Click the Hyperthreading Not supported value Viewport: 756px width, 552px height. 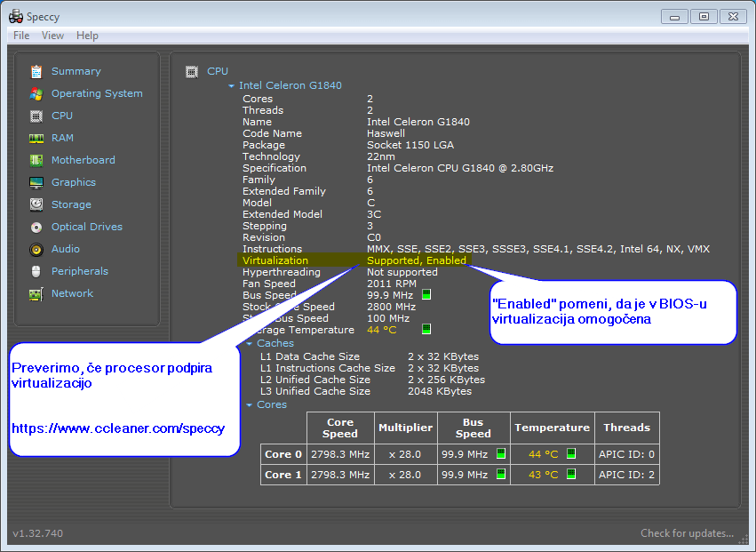tap(402, 272)
